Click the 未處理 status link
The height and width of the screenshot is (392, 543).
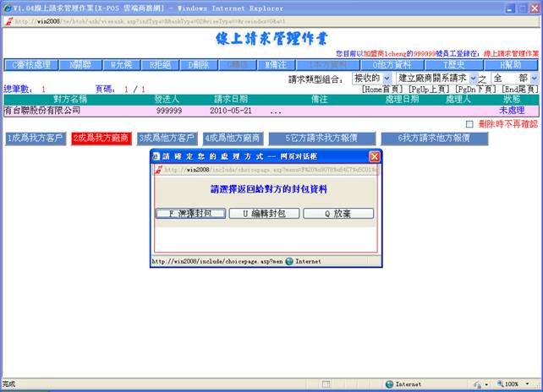pyautogui.click(x=512, y=111)
